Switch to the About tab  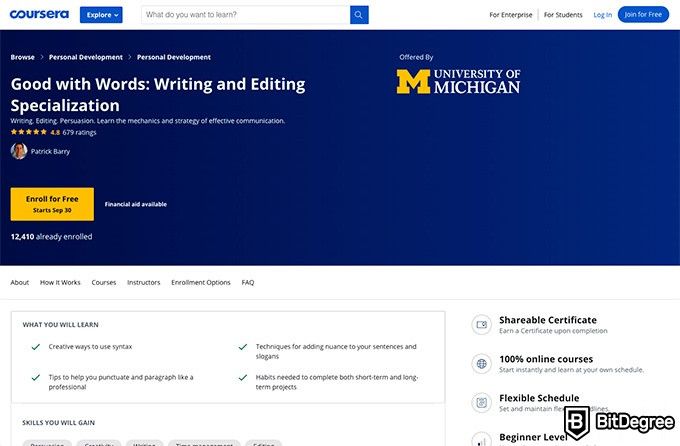click(x=20, y=282)
